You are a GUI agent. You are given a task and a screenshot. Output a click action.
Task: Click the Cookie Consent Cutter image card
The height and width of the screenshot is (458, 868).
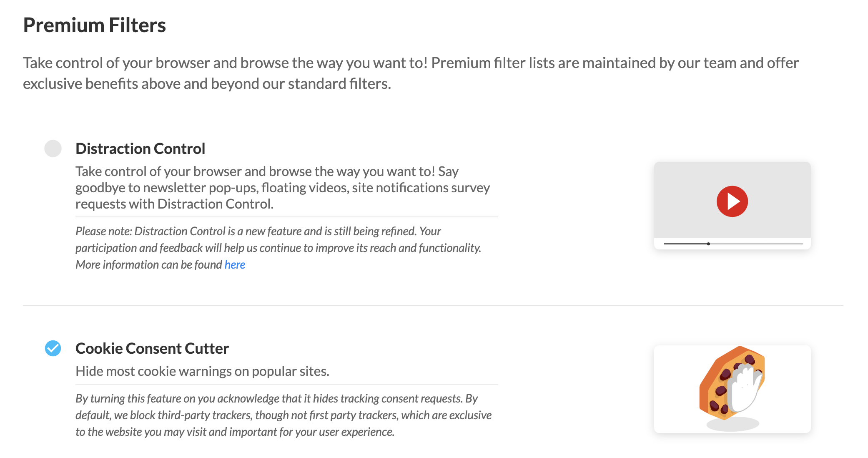(733, 389)
